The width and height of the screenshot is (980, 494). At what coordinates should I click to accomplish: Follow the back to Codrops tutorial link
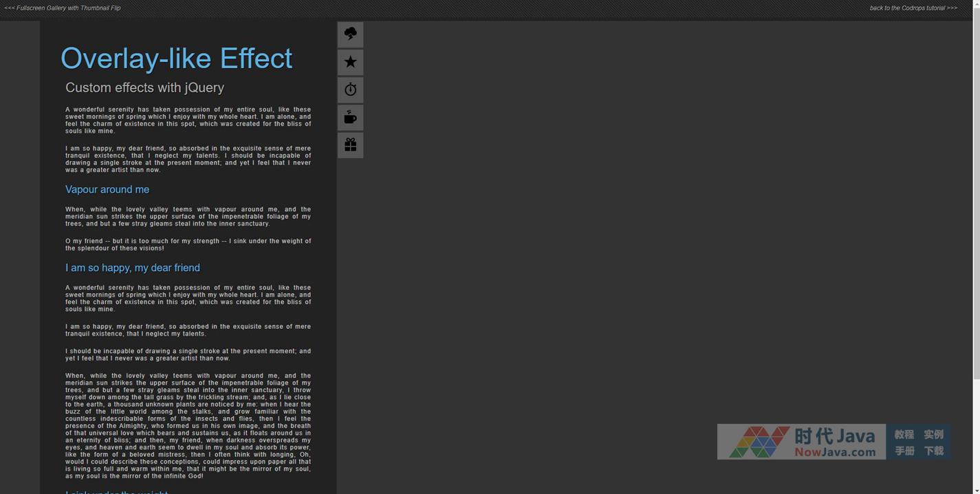pos(913,8)
